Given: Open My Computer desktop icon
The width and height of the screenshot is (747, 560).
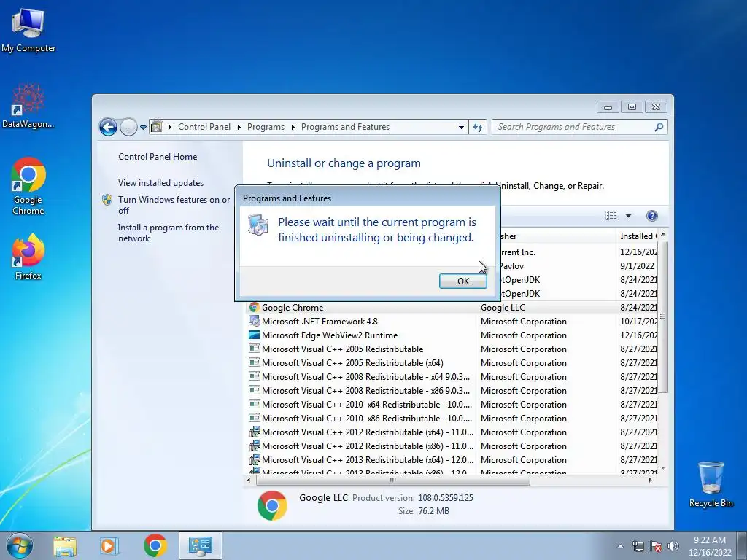Looking at the screenshot, I should (x=28, y=30).
